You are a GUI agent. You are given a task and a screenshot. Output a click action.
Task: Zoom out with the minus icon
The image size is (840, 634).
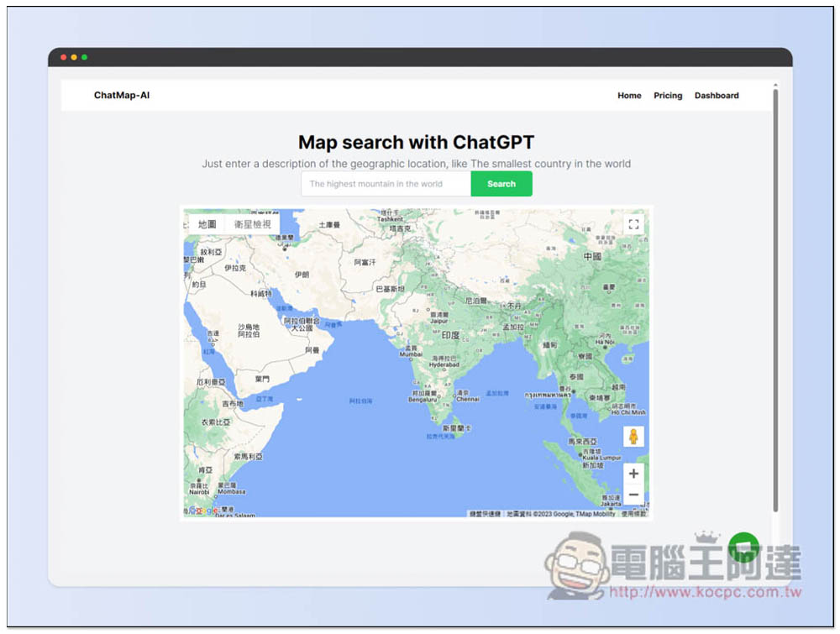(633, 495)
